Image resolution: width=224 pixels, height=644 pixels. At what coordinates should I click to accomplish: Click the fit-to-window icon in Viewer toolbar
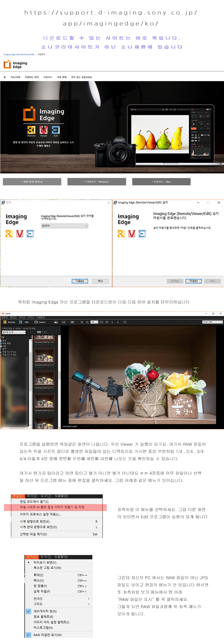(x=101, y=322)
